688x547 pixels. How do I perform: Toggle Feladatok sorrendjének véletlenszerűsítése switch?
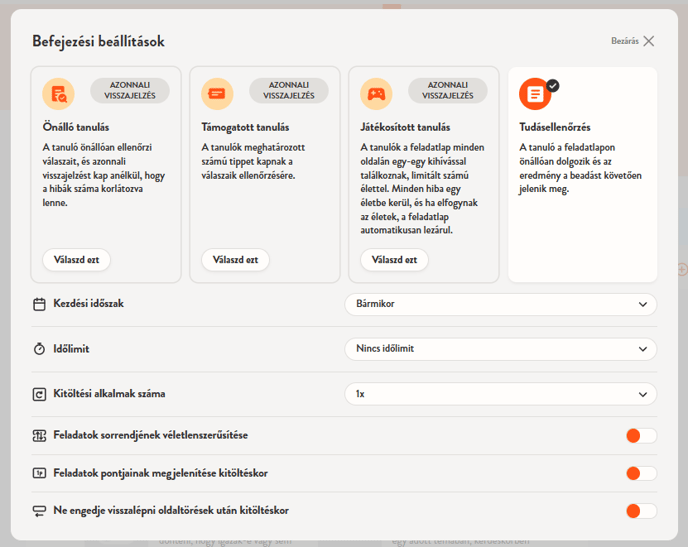click(640, 436)
